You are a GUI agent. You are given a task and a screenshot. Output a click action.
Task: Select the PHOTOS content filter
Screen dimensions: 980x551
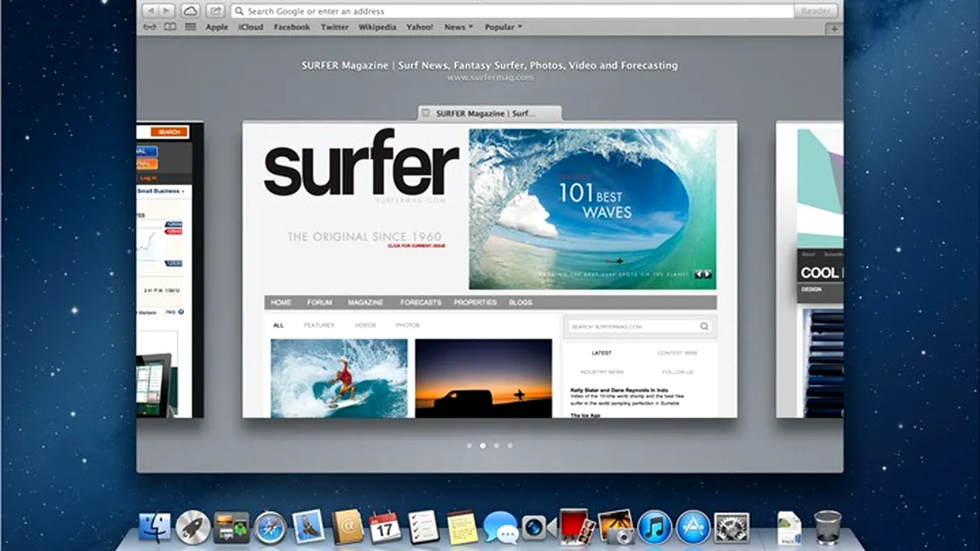coord(408,325)
